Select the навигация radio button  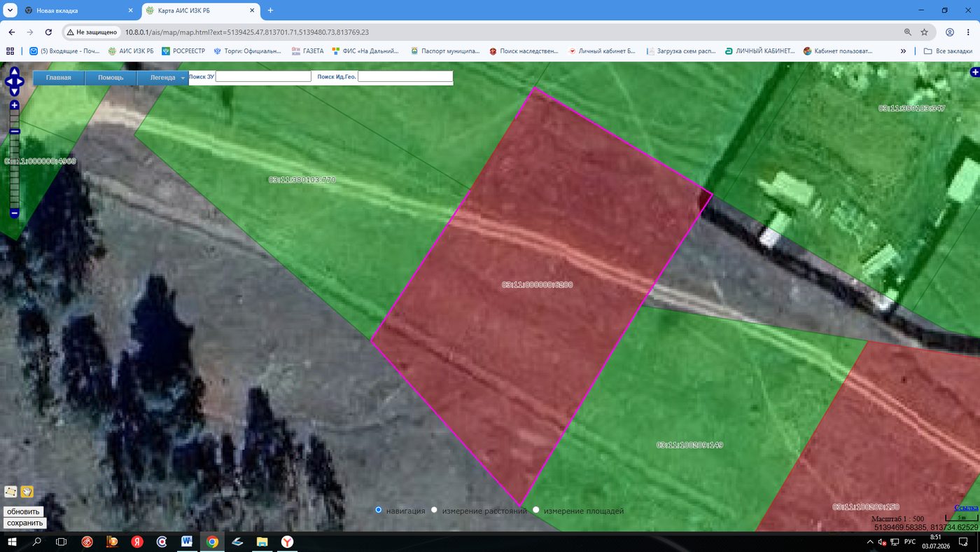point(379,511)
